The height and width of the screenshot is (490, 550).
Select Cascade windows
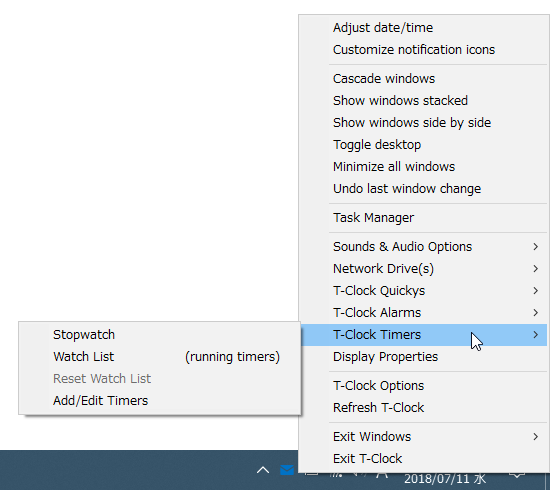click(x=424, y=79)
